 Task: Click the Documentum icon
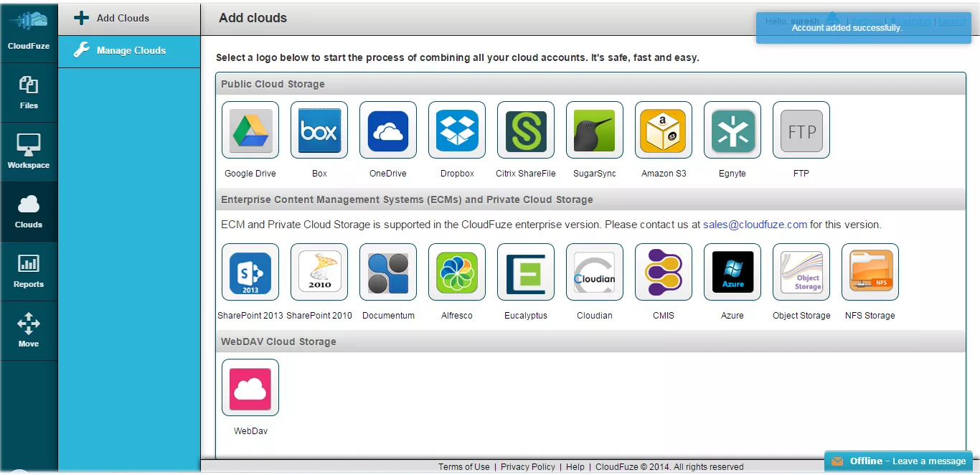(388, 272)
